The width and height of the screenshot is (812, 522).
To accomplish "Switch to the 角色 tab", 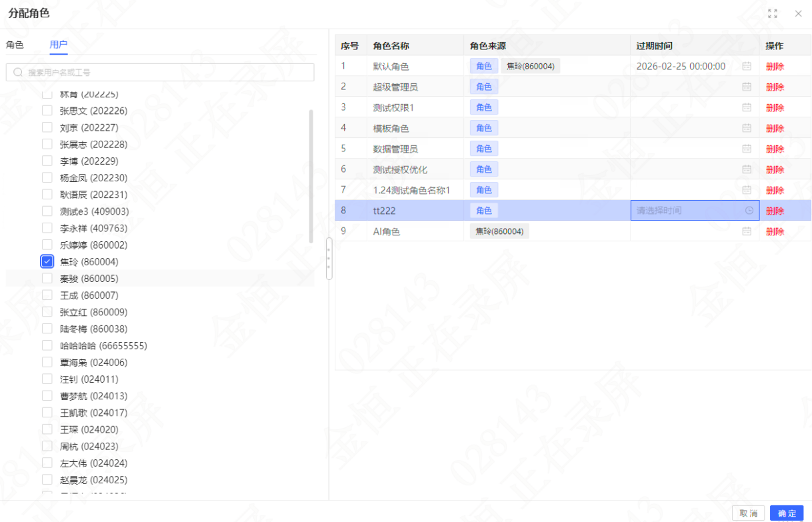I will coord(15,45).
